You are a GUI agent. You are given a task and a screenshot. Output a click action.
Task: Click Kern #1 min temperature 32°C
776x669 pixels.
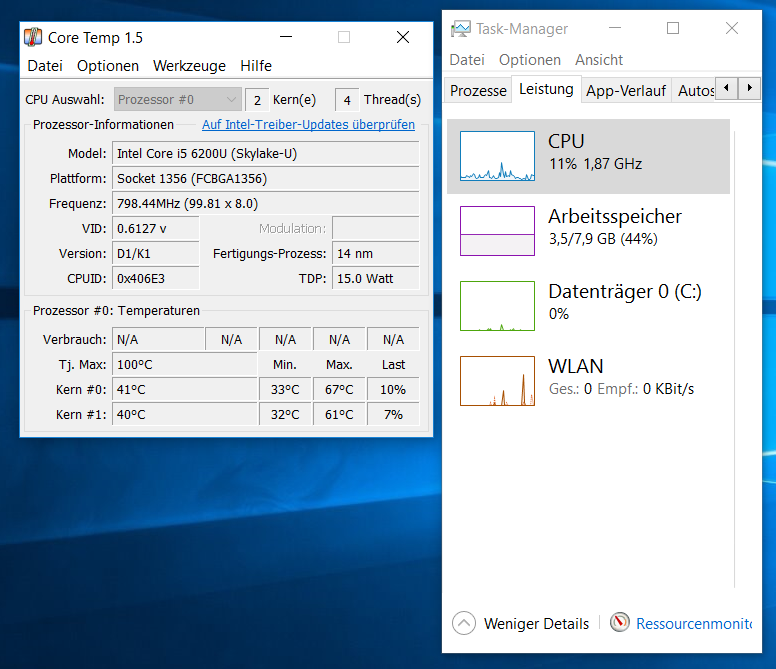tap(285, 415)
